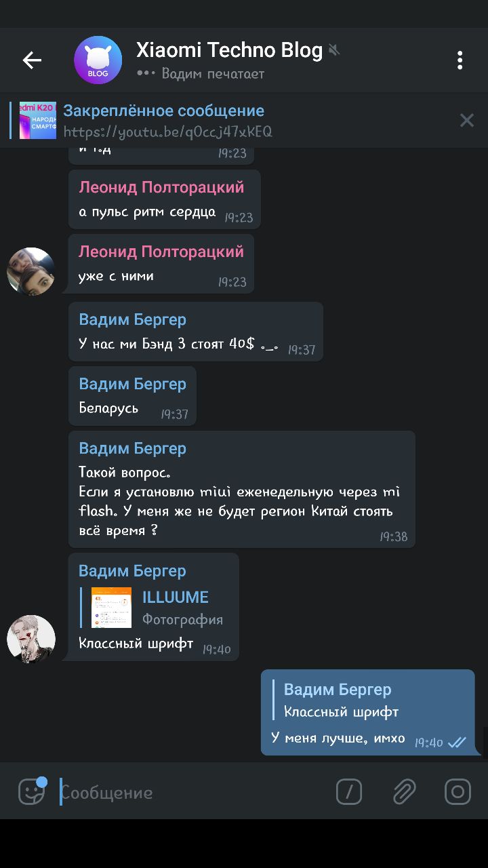Tap the camera icon in input bar
488x868 pixels.
[457, 791]
